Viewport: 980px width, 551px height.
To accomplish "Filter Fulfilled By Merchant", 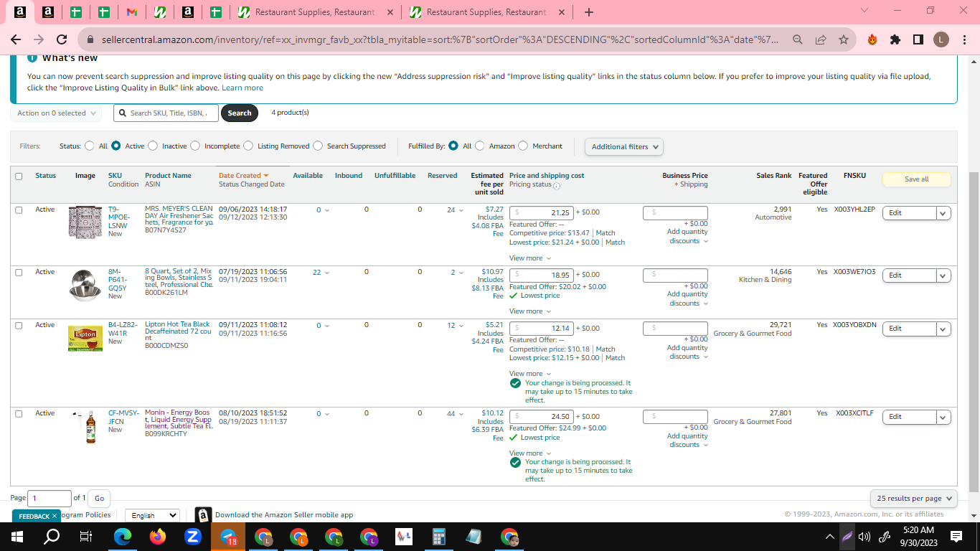I will [x=523, y=146].
